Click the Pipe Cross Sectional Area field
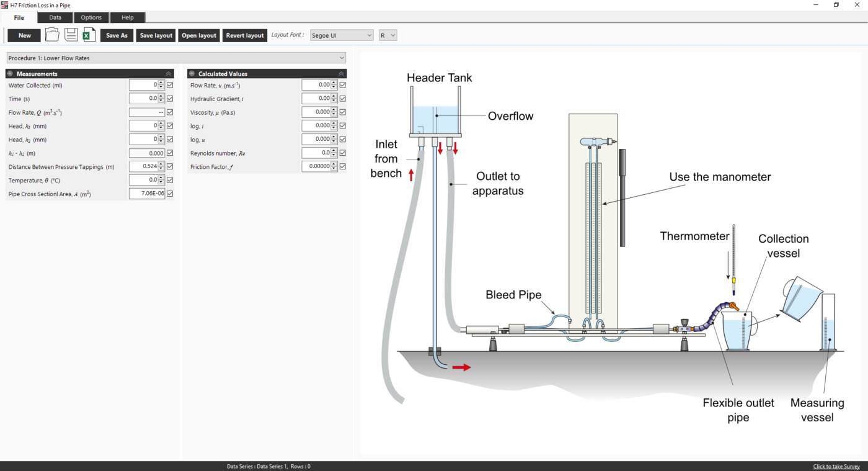The width and height of the screenshot is (868, 471). click(147, 194)
